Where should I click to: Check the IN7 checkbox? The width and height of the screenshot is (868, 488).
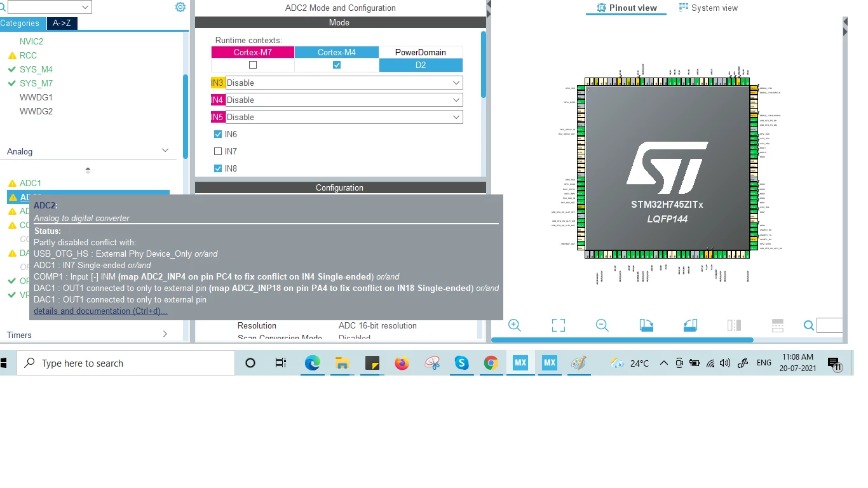pos(218,151)
